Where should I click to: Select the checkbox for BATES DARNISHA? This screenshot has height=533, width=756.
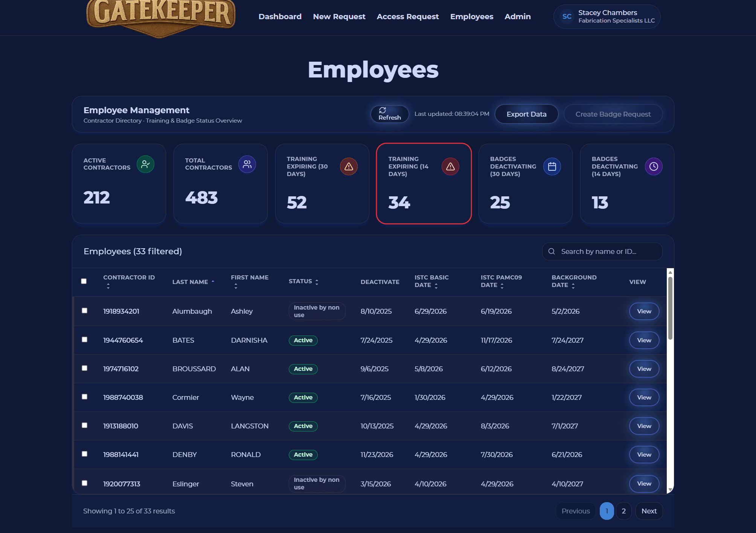85,340
